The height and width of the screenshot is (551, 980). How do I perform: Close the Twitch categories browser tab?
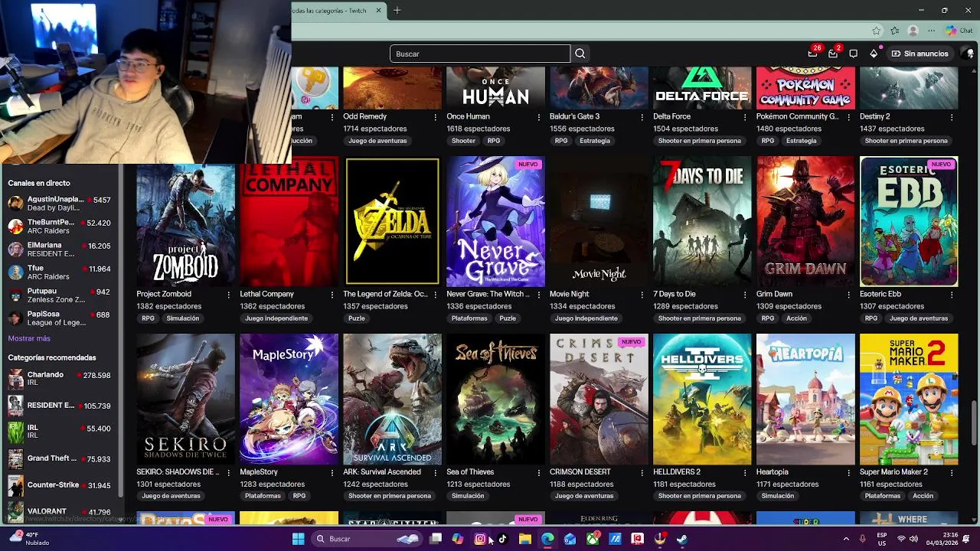point(378,11)
